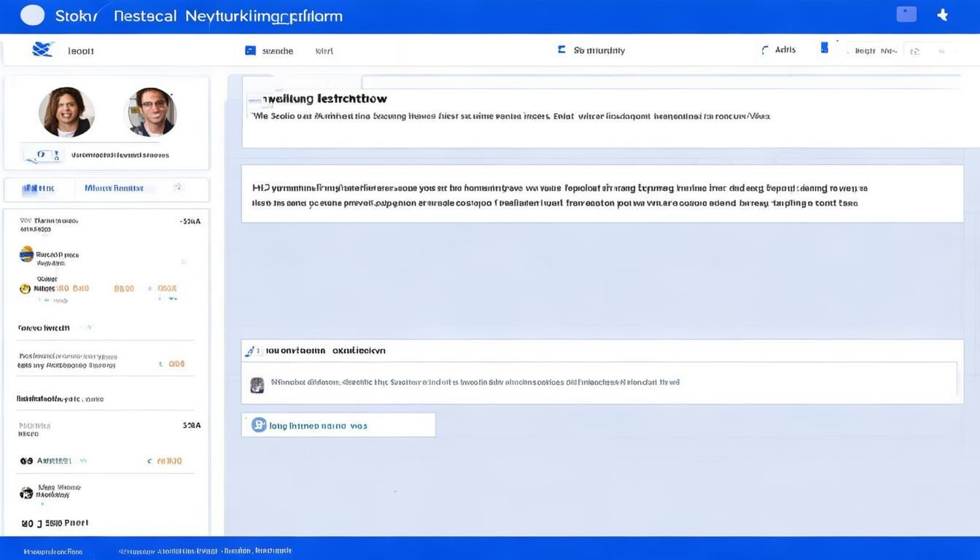Switch to the second blue-text sidebar tab
Viewport: 980px width, 560px height.
coord(114,188)
